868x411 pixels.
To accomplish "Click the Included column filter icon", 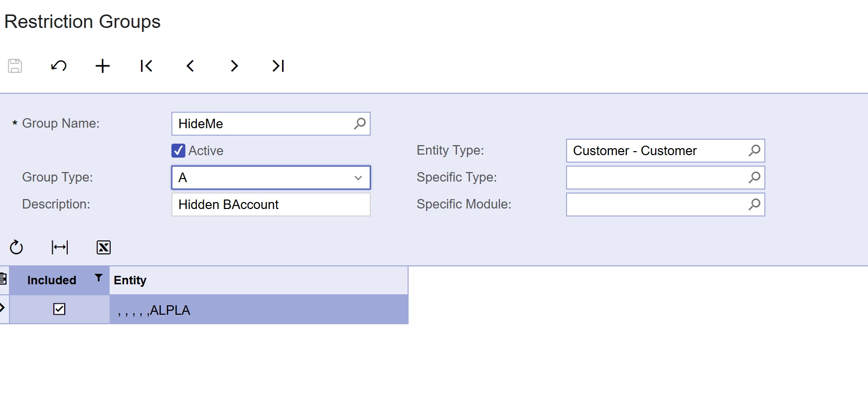I will [99, 278].
